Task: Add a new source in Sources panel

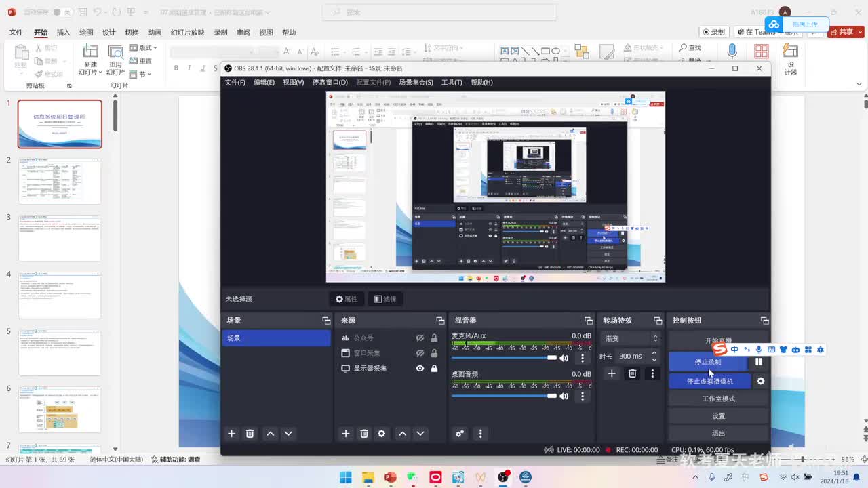Action: coord(346,434)
